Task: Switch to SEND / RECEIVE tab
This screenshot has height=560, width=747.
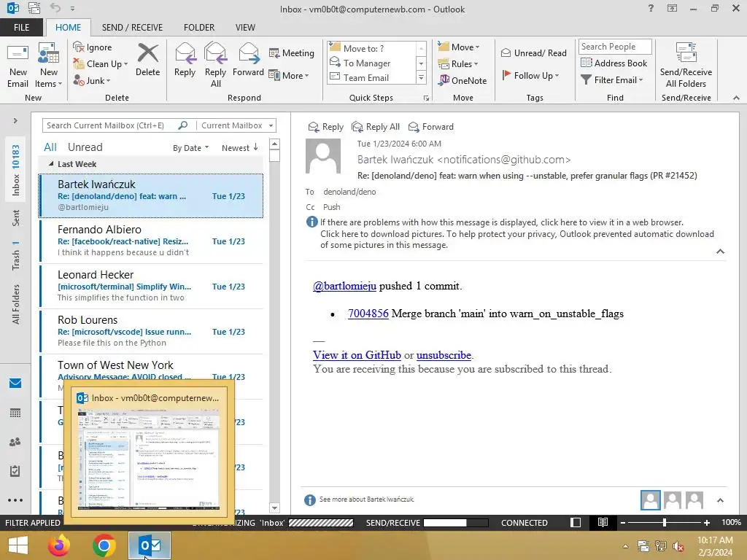Action: (132, 27)
